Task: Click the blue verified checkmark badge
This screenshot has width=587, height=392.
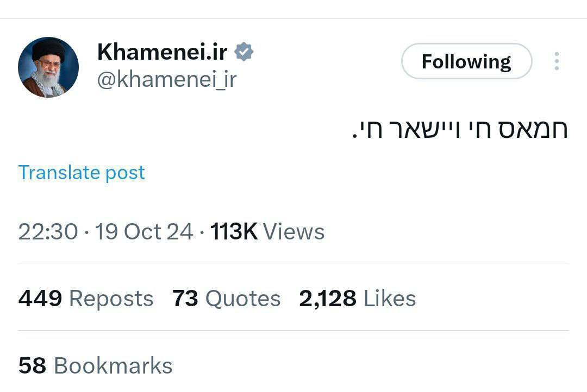Action: (x=244, y=52)
